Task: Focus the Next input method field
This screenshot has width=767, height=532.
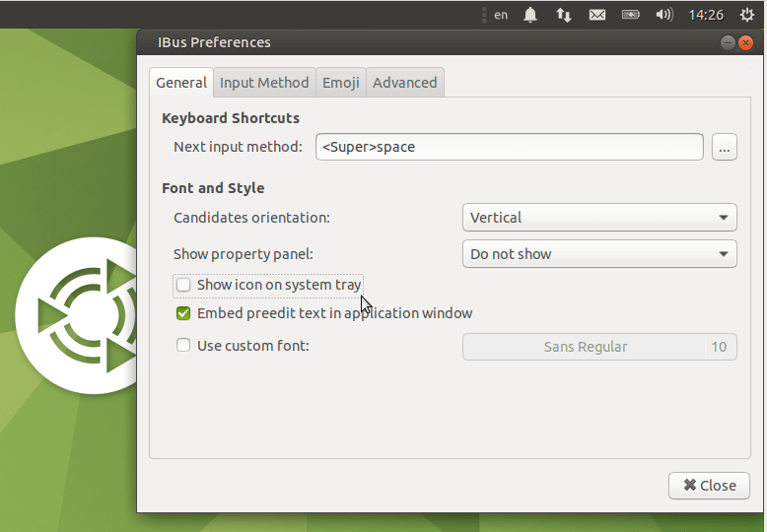Action: click(x=510, y=147)
